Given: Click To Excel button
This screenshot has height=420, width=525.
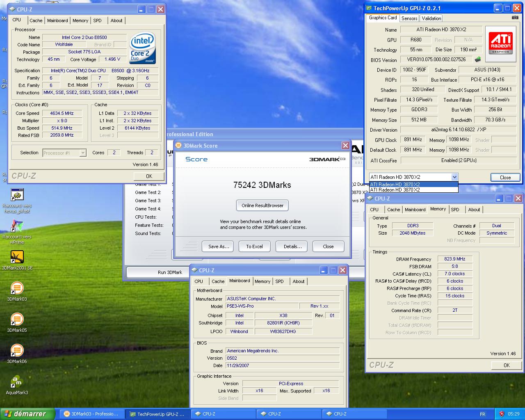Looking at the screenshot, I should 254,247.
